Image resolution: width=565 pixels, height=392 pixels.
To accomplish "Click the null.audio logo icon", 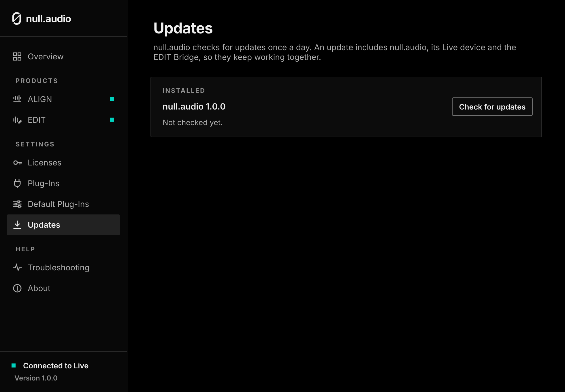I will click(17, 19).
